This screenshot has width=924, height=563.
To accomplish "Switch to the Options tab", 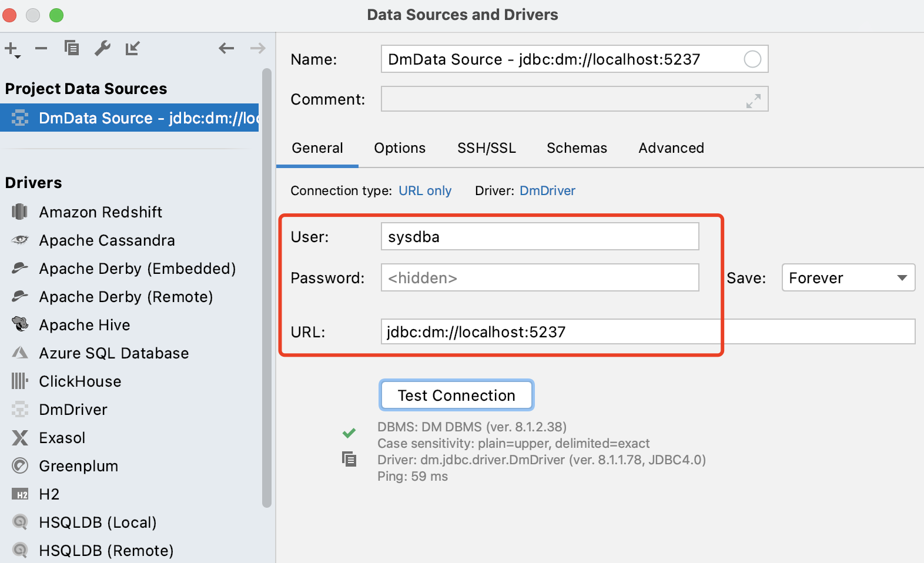I will (400, 148).
